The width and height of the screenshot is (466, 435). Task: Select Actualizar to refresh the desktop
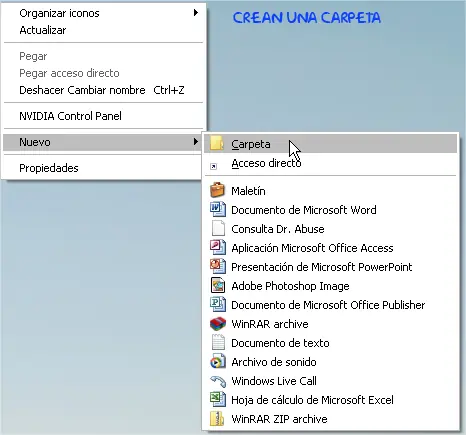[103, 30]
